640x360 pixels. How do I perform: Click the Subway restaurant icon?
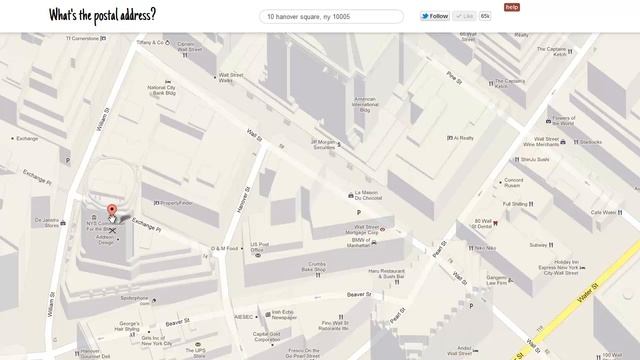(551, 245)
